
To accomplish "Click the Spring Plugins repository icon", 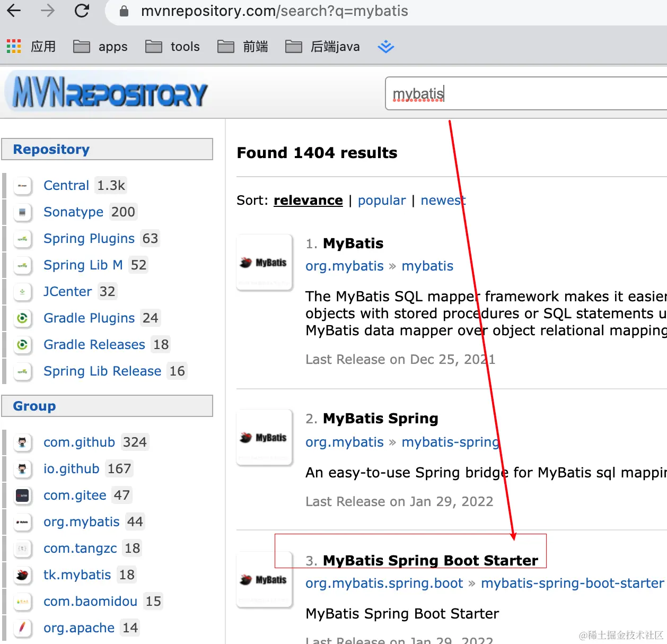I will pos(22,239).
